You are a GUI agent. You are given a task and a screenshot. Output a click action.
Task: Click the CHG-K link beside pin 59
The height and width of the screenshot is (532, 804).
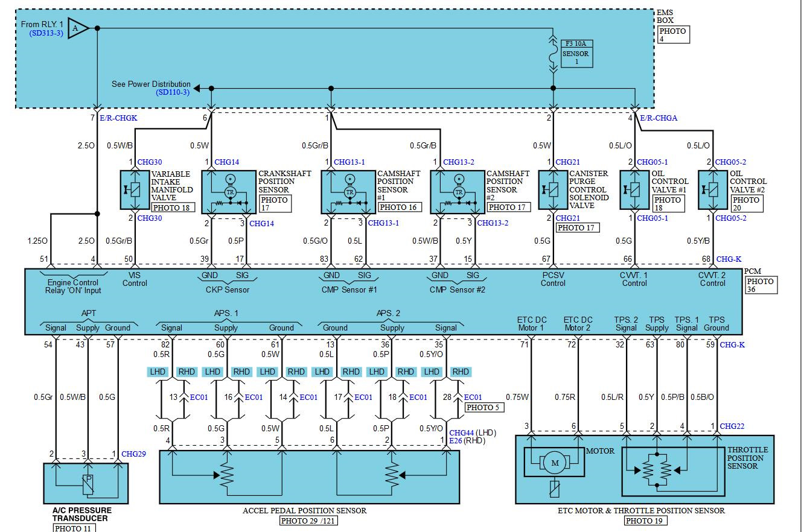(x=732, y=345)
